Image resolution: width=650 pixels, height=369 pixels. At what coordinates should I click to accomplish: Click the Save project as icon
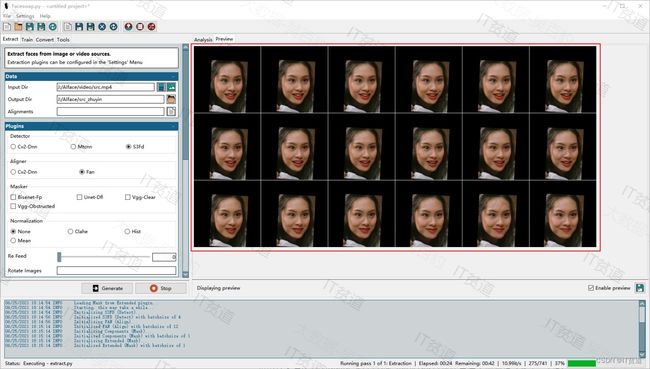[x=41, y=27]
